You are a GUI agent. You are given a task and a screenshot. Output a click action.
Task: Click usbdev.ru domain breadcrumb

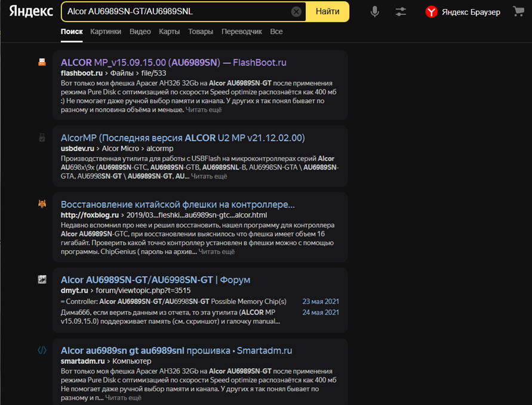pyautogui.click(x=78, y=148)
